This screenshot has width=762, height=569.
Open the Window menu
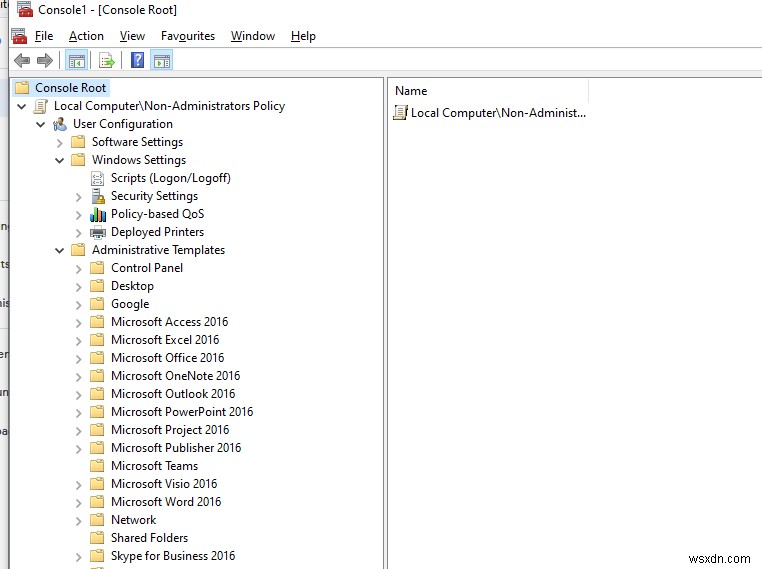(253, 36)
